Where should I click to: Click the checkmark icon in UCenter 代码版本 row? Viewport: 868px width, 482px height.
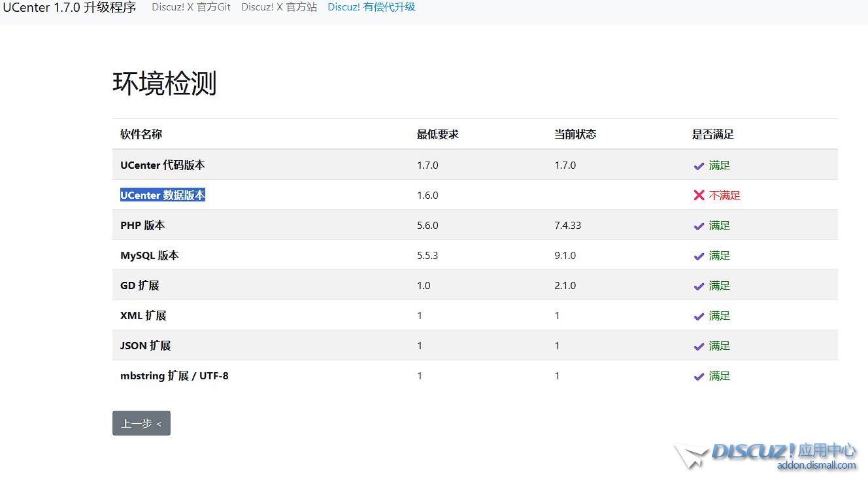point(699,166)
